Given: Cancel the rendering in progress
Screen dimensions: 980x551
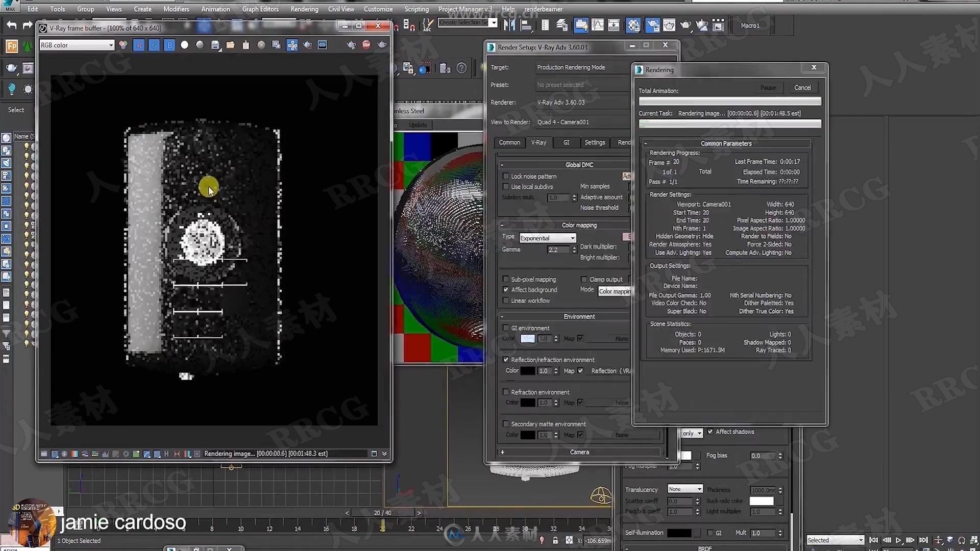Looking at the screenshot, I should tap(802, 88).
